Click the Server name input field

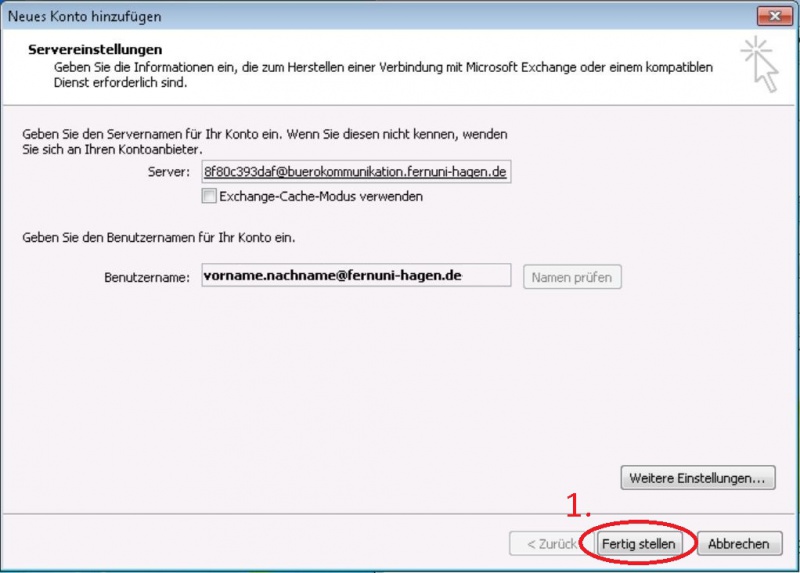click(x=356, y=172)
